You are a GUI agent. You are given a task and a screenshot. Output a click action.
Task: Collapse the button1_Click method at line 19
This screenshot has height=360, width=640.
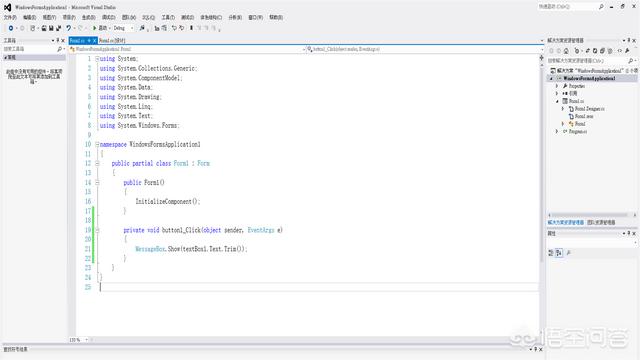pyautogui.click(x=97, y=230)
